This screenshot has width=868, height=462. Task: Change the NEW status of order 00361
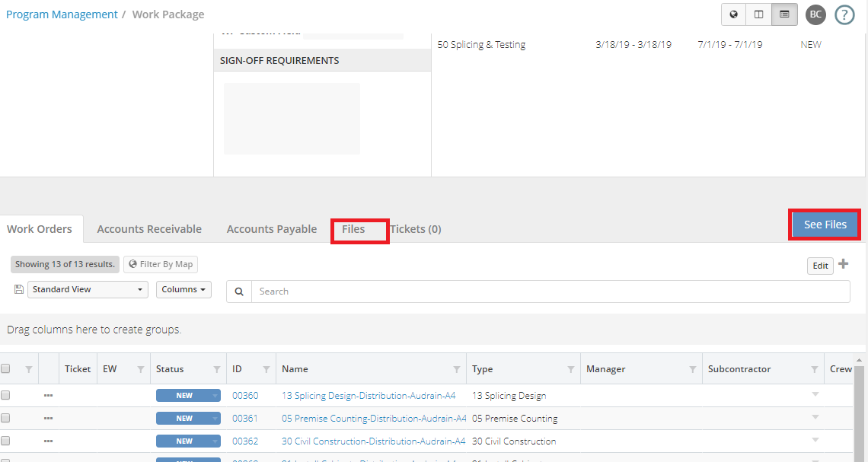tap(188, 419)
